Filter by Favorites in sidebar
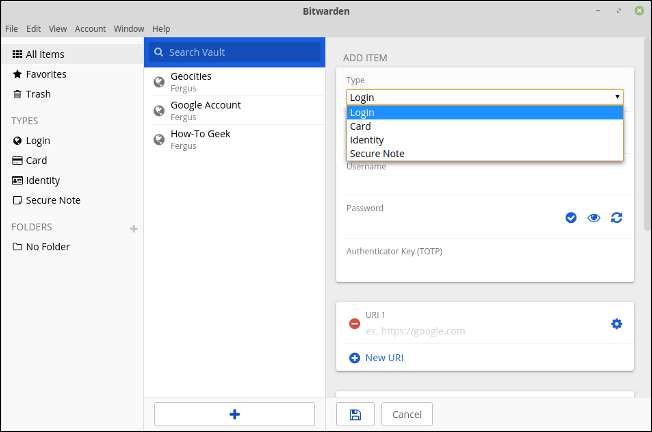Viewport: 652px width, 432px height. tap(45, 74)
